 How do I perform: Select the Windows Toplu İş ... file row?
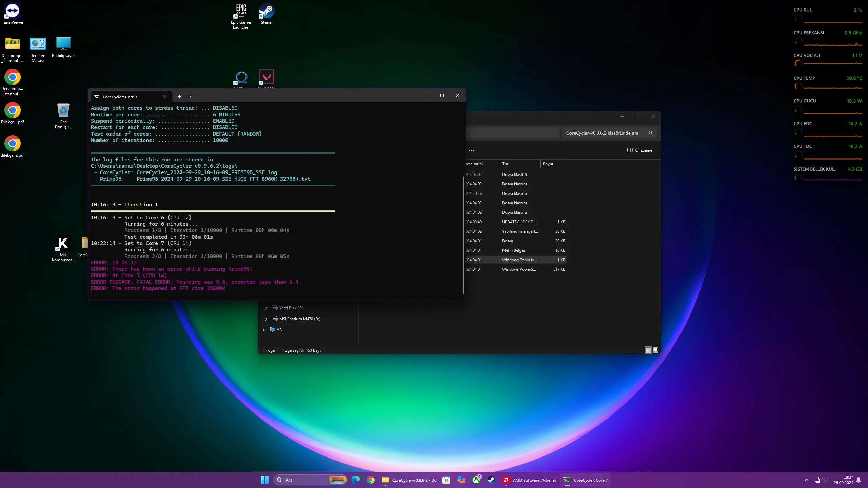[515, 260]
